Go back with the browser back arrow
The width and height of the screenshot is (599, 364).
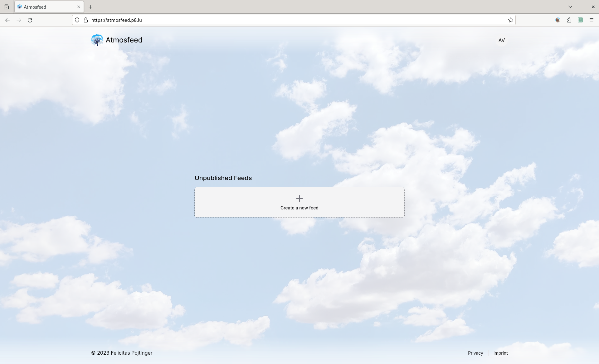pyautogui.click(x=7, y=20)
